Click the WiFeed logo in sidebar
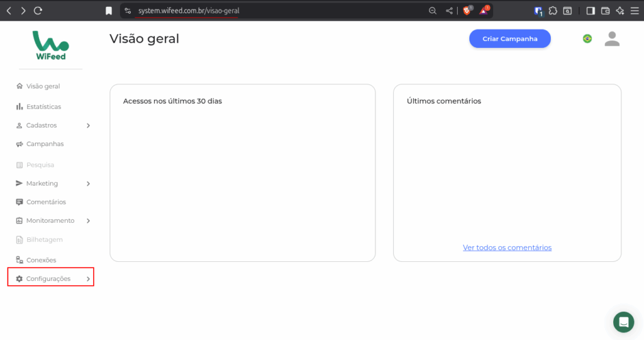The image size is (644, 340). coord(50,45)
